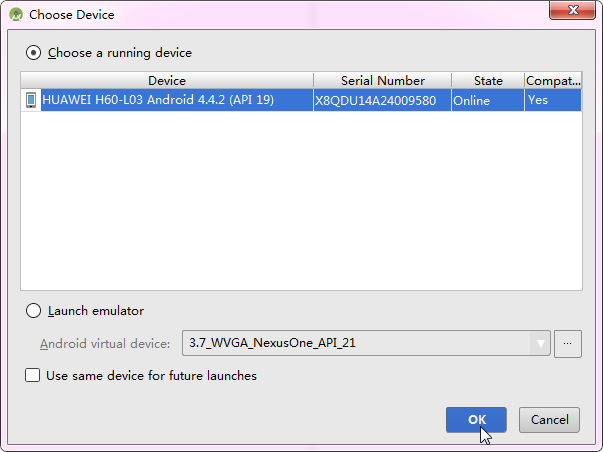Enable 'Use same device for future launches'
Screen dimensions: 603x452
[x=33, y=376]
